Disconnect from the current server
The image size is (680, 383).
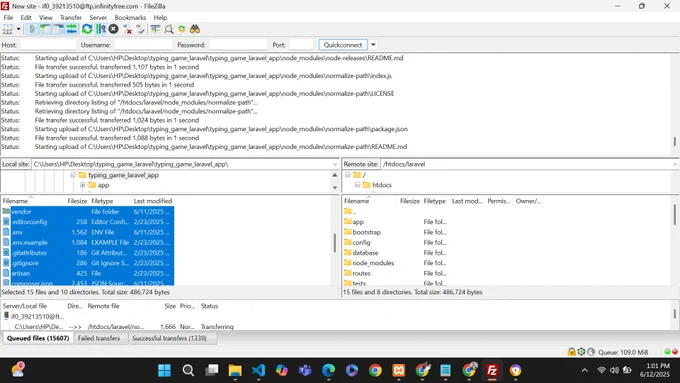coord(127,29)
